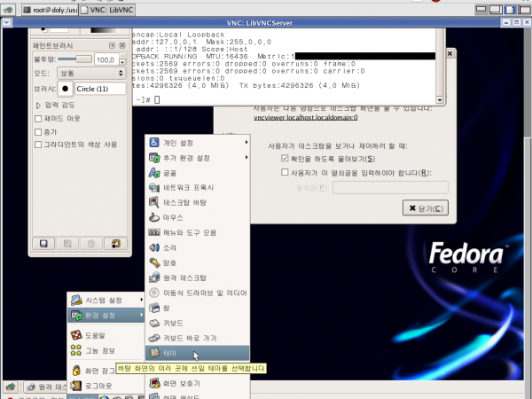Open the 화면 보호기 screensaver icon
The image size is (532, 399).
(x=154, y=383)
